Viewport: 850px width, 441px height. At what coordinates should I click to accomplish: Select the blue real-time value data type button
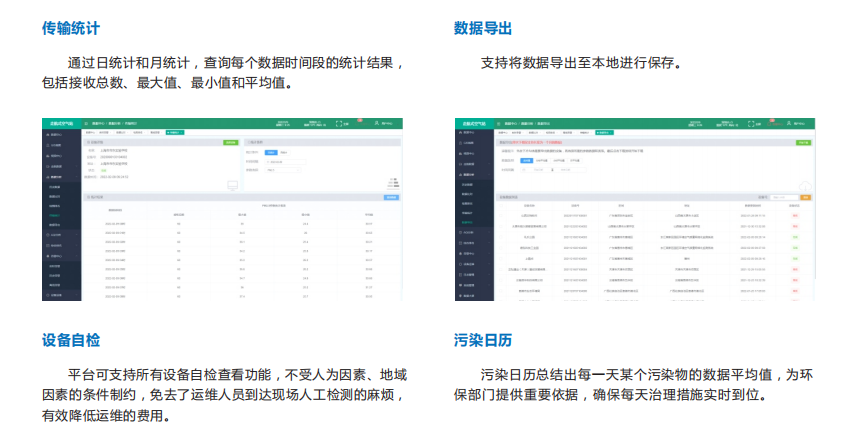click(x=527, y=159)
